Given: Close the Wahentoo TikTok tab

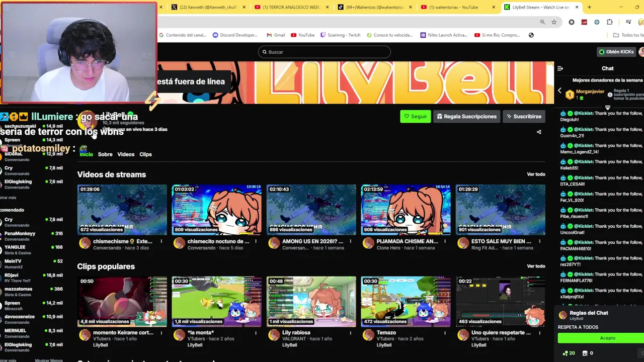Looking at the screenshot, I should [411, 7].
